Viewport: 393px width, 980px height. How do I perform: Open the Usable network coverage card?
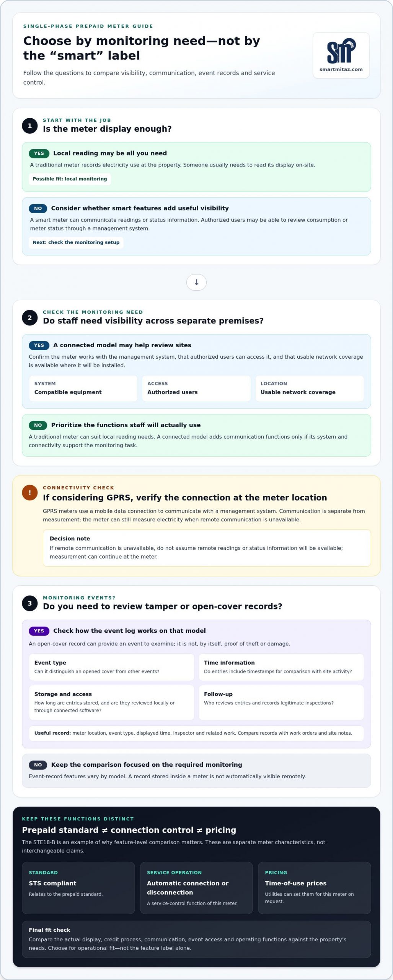[x=310, y=388]
